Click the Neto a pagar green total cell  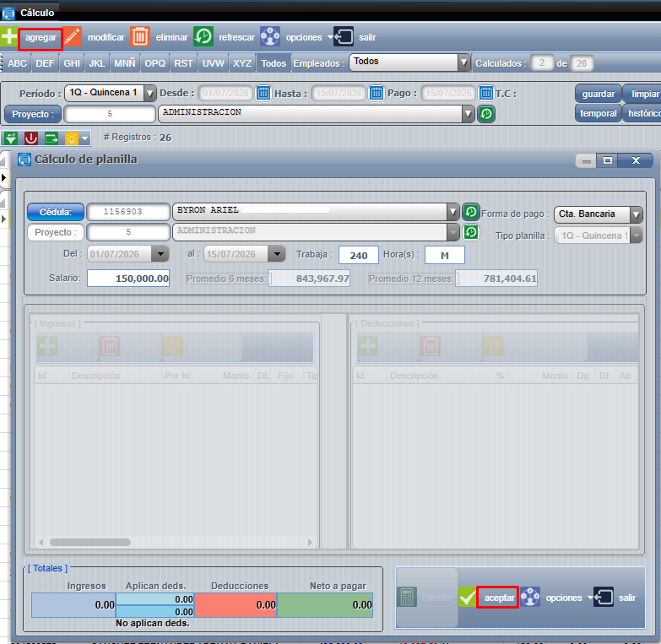(325, 605)
